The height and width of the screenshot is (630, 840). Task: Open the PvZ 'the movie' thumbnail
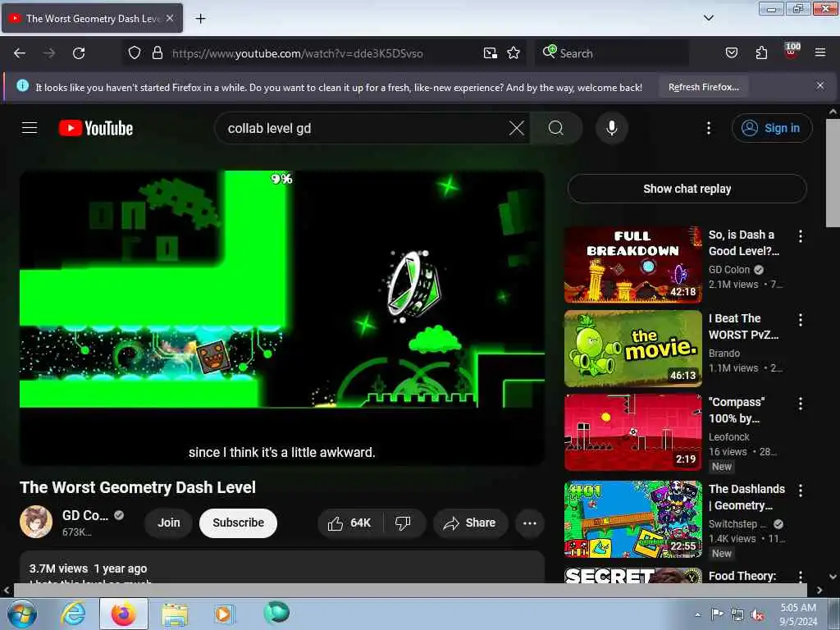click(632, 348)
